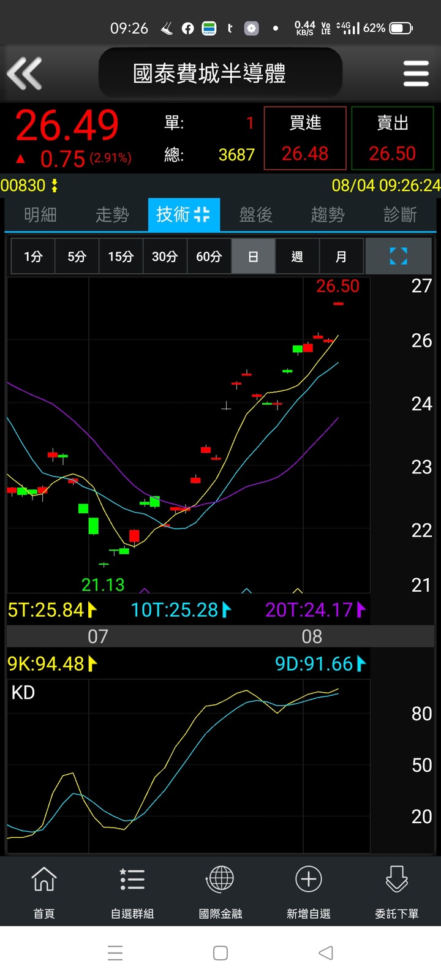The width and height of the screenshot is (441, 980).
Task: Tap the 國泰費城半導體 title
Action: [x=209, y=73]
